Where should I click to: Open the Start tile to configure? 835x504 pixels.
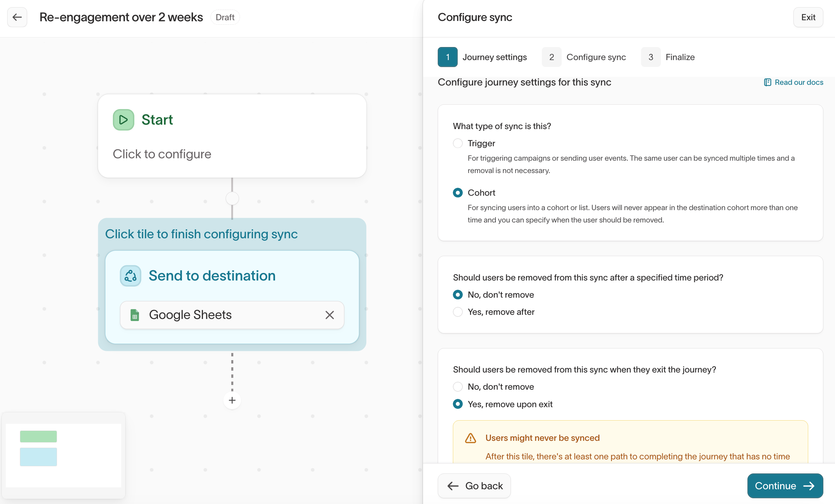coord(232,136)
